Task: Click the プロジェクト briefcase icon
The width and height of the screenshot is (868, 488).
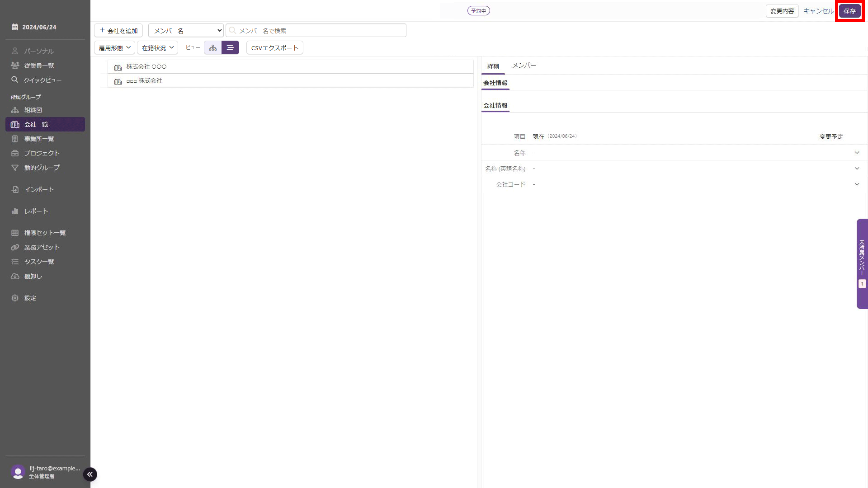Action: (x=15, y=153)
